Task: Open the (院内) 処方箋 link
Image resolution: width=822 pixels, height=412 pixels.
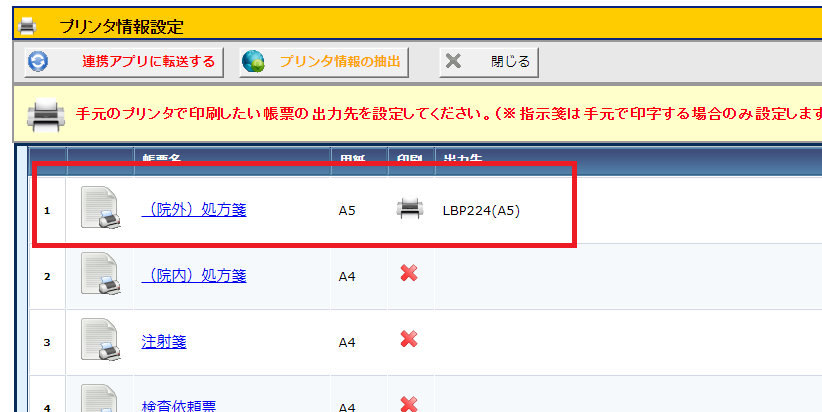Action: pyautogui.click(x=194, y=276)
